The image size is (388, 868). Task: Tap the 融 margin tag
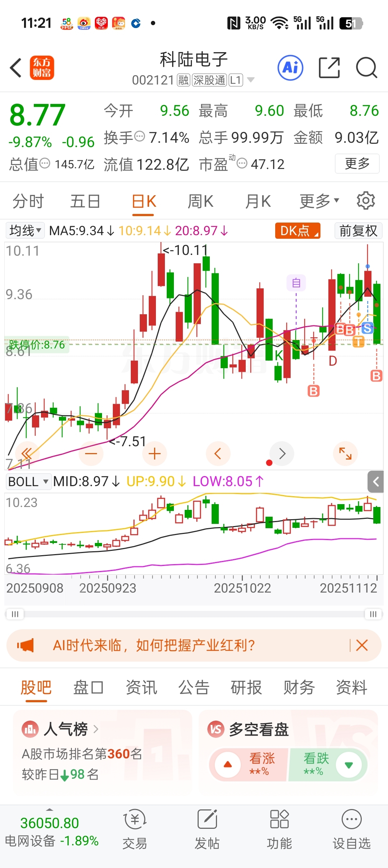click(x=183, y=80)
